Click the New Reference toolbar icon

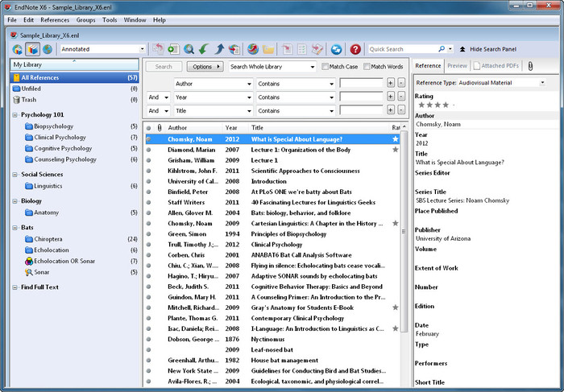174,49
